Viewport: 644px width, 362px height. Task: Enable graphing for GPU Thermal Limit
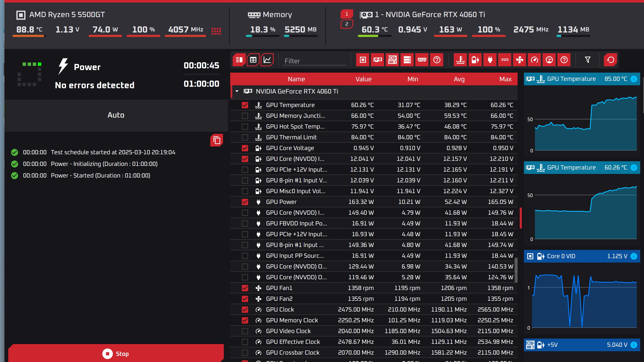[x=245, y=137]
